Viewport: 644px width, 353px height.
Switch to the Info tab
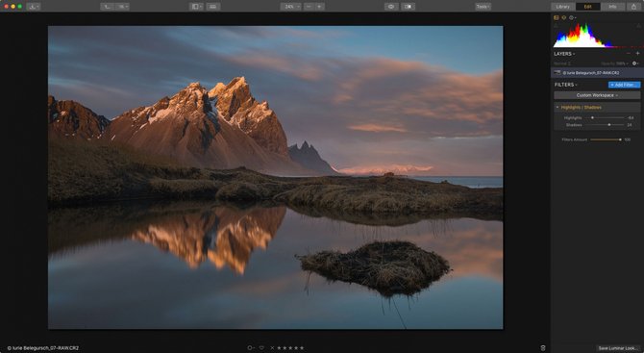612,7
